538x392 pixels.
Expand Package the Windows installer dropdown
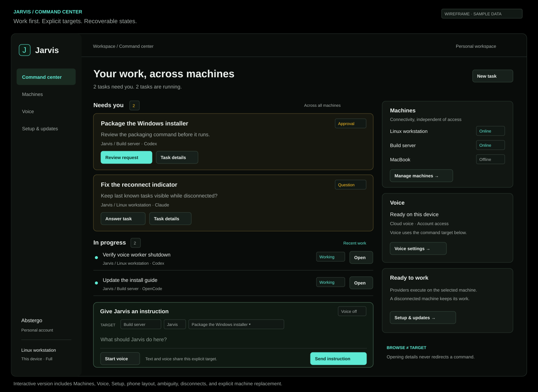click(x=236, y=324)
